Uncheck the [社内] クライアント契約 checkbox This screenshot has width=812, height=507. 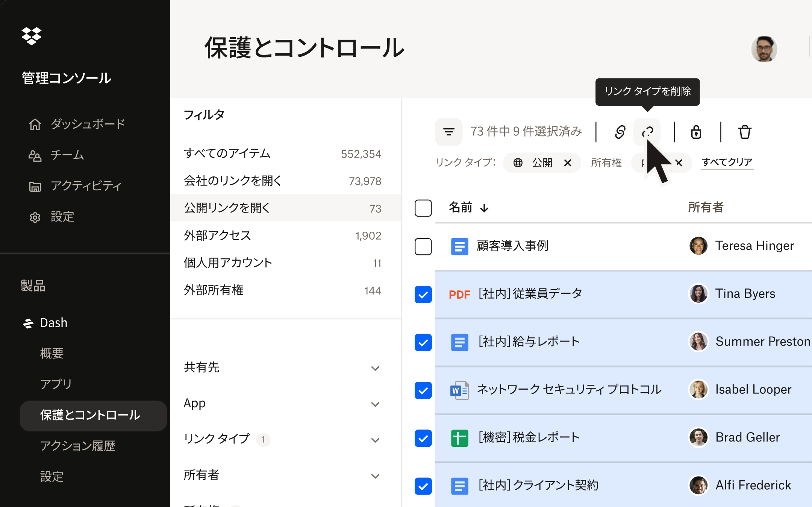(x=423, y=486)
